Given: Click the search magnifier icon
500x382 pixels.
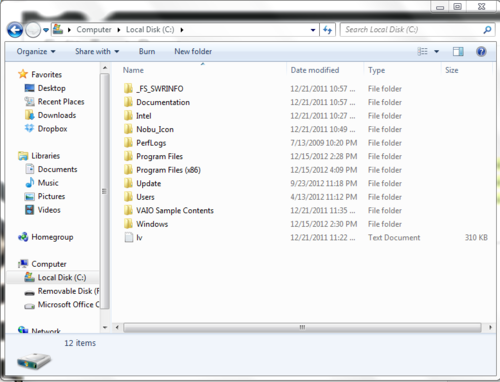Looking at the screenshot, I should pos(487,30).
